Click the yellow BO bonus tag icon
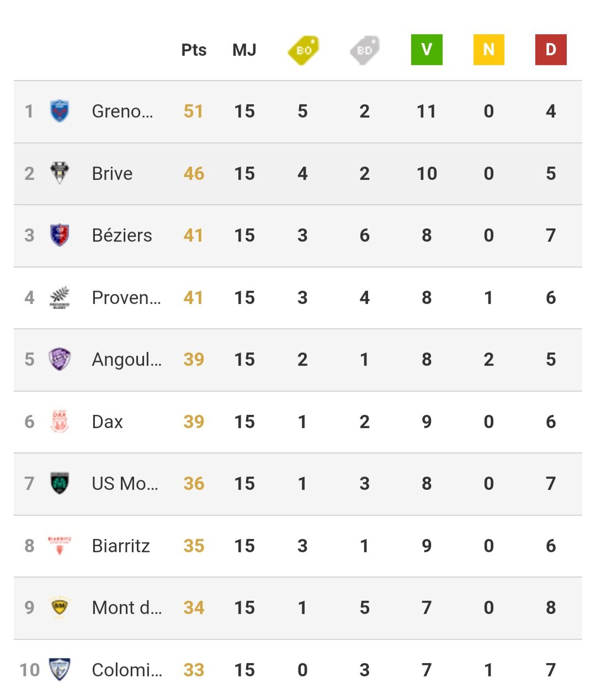The image size is (596, 700). (x=304, y=50)
